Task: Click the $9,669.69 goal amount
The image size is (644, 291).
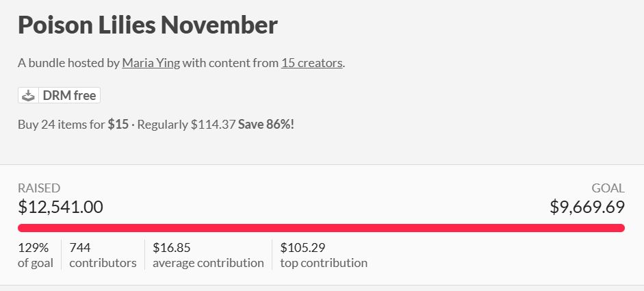Action: 587,206
